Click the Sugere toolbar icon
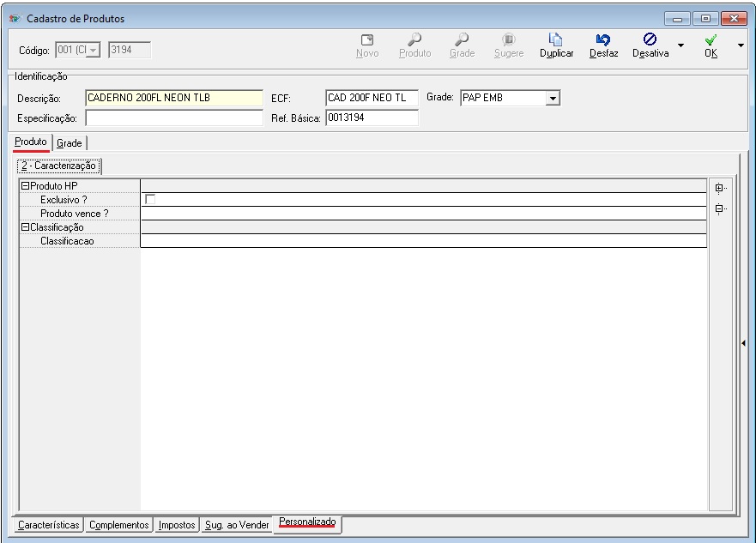Viewport: 756px width, 543px height. (509, 45)
